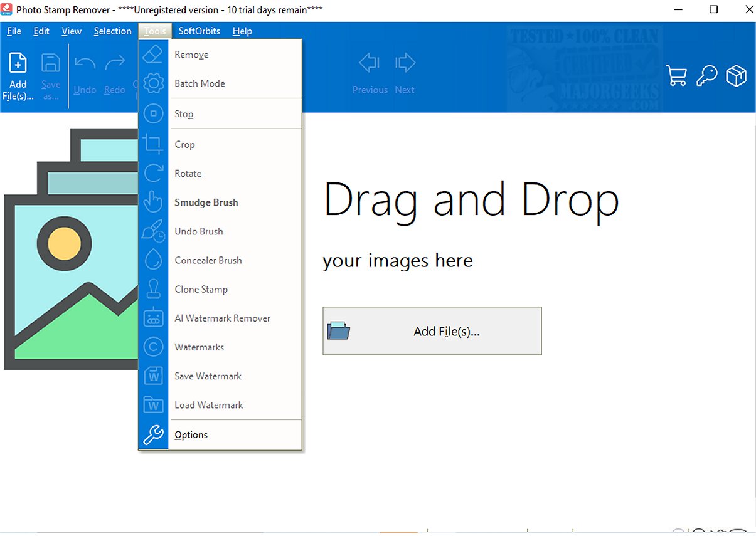756x536 pixels.
Task: Activate the Rotate tool
Action: click(188, 173)
